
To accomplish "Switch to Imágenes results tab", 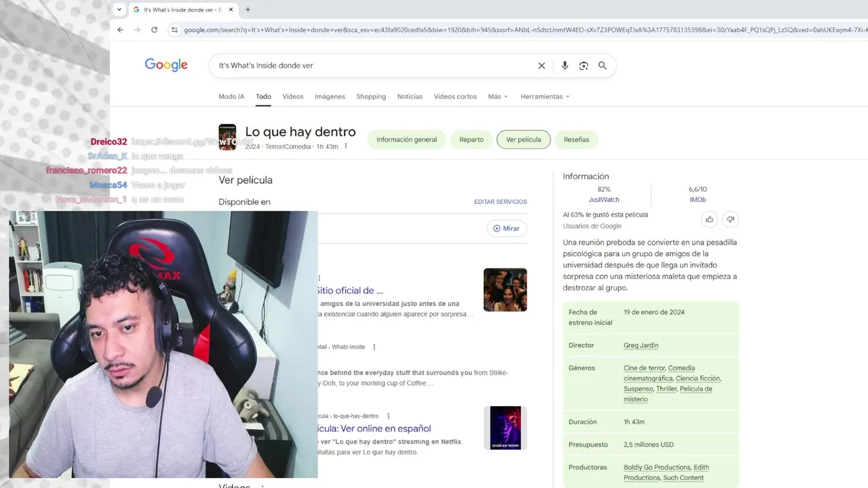I will pos(330,96).
